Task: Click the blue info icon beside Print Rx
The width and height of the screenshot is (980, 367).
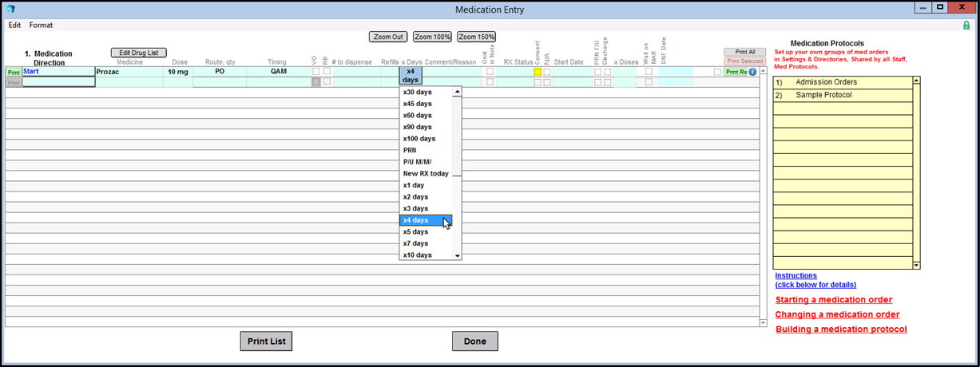Action: (x=752, y=72)
